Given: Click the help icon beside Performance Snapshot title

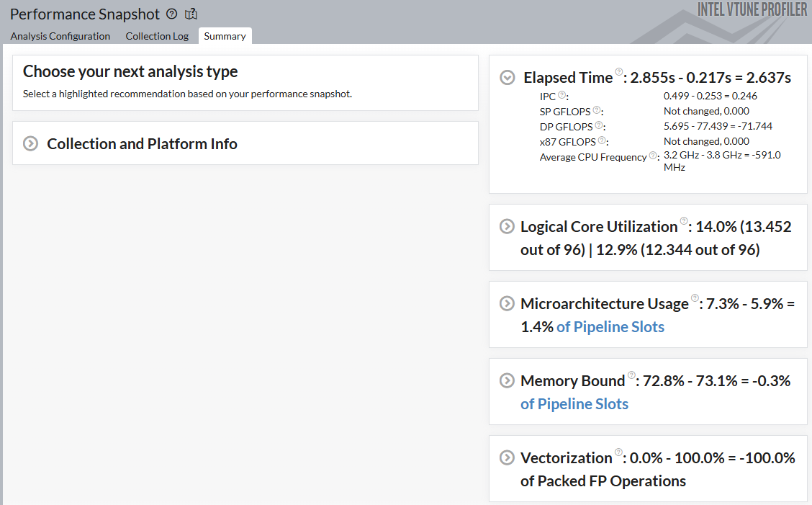Looking at the screenshot, I should [x=171, y=14].
